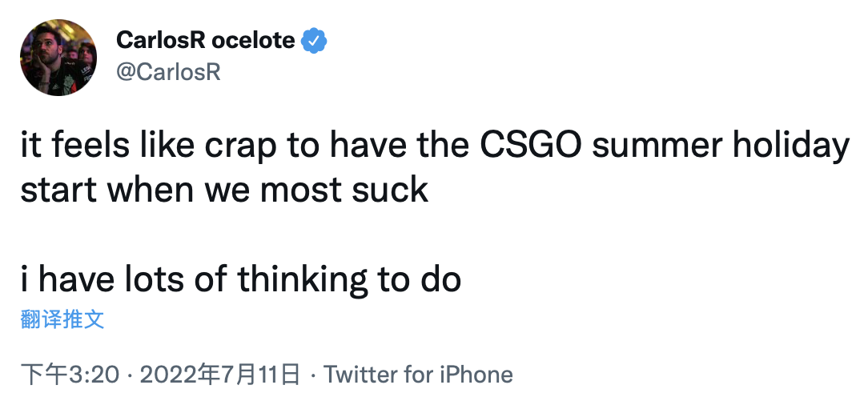Click the blue verified badge icon
Screen dimensions: 868x405
(314, 40)
